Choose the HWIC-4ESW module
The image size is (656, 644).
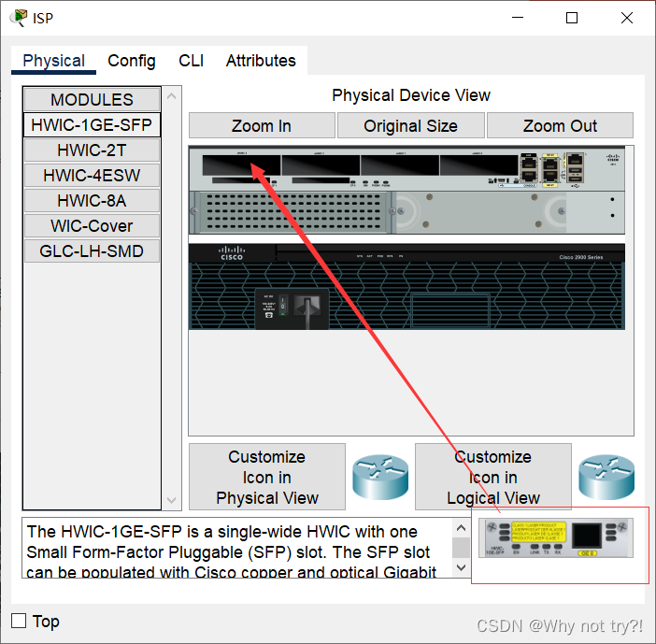(92, 176)
